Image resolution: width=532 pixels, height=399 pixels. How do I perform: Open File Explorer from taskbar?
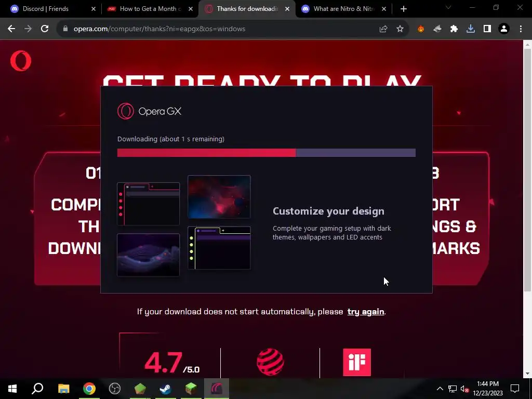pos(63,389)
